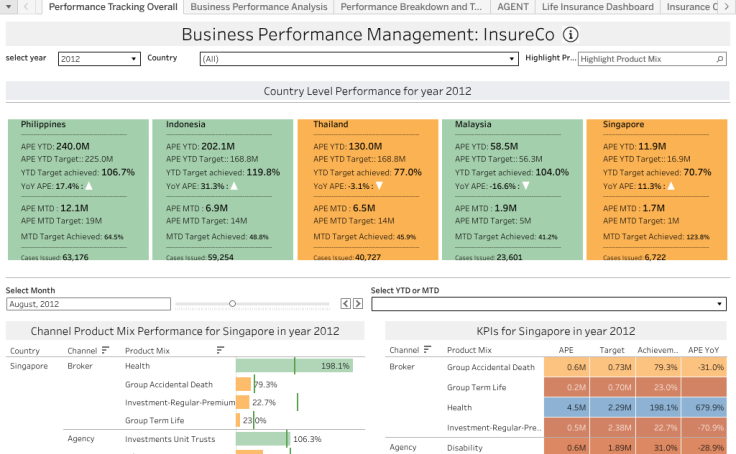Sort Channel column in Product Mix chart
This screenshot has height=454, width=736.
pyautogui.click(x=105, y=351)
